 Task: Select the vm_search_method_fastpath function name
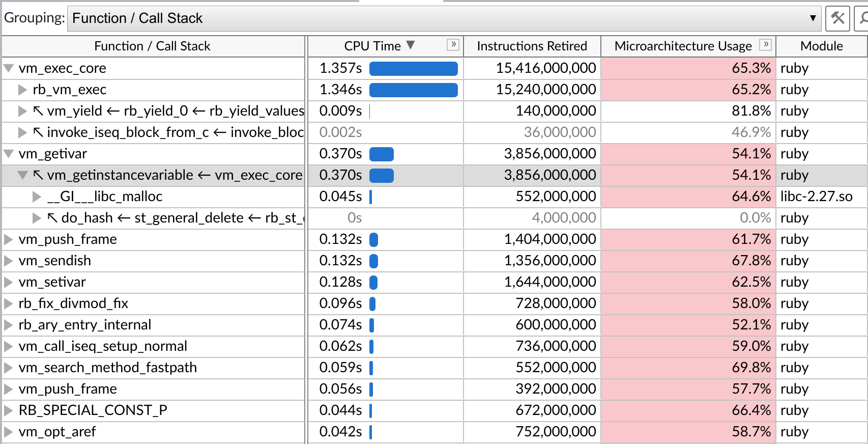tap(108, 368)
